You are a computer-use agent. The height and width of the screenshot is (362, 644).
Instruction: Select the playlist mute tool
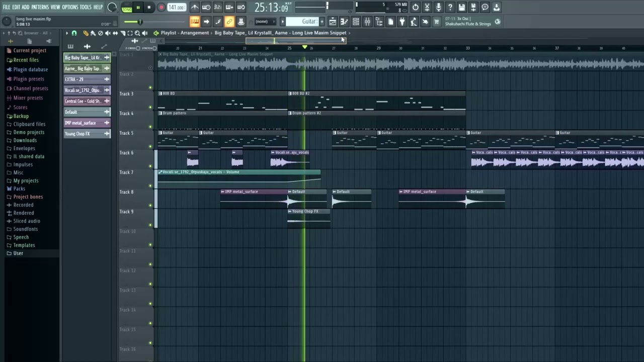(x=108, y=33)
